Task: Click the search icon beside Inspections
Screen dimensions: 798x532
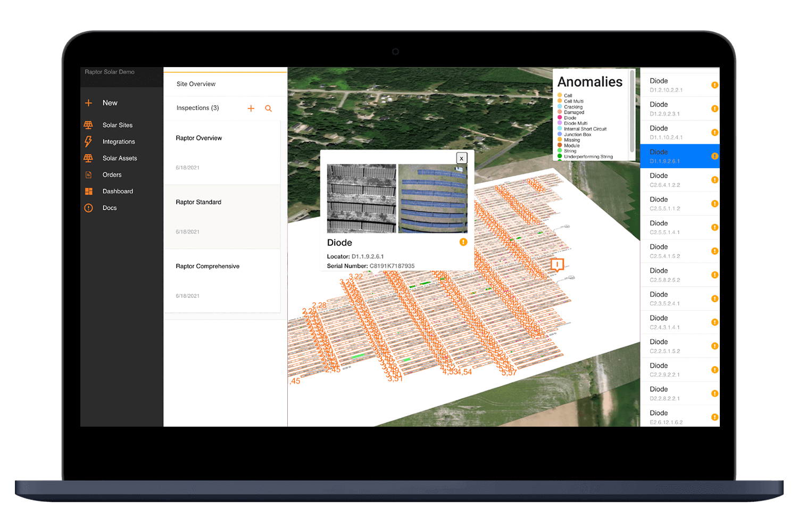Action: coord(269,108)
